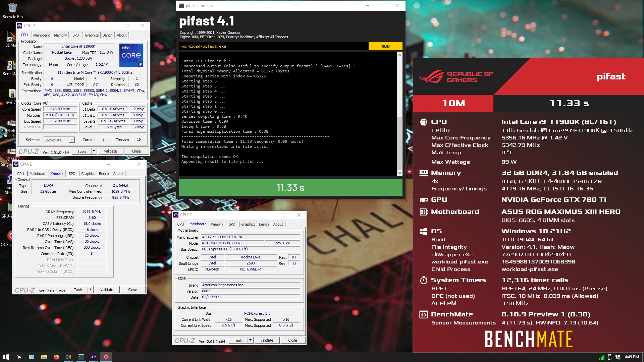Open Windows Security shield tray icon
The width and height of the screenshot is (644, 362).
618,357
